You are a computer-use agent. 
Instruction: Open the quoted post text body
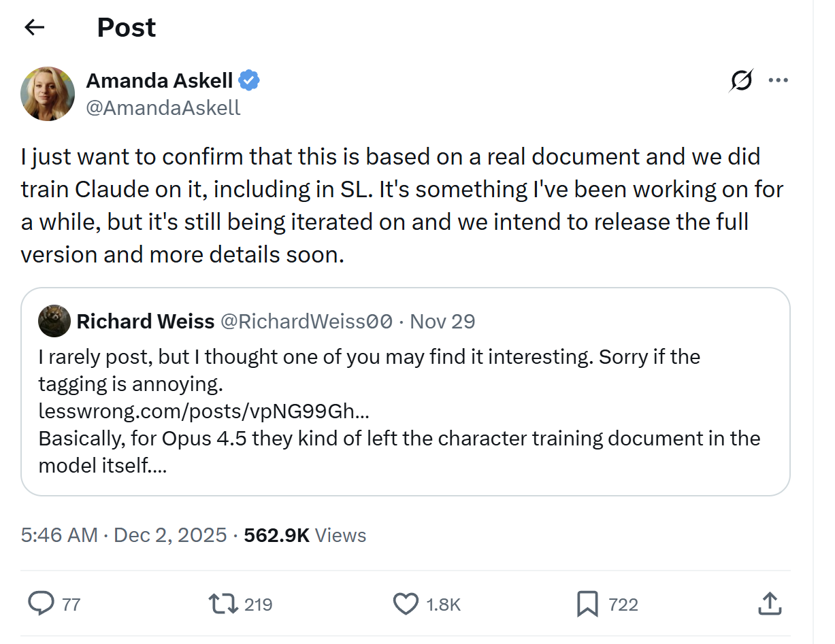pos(399,439)
